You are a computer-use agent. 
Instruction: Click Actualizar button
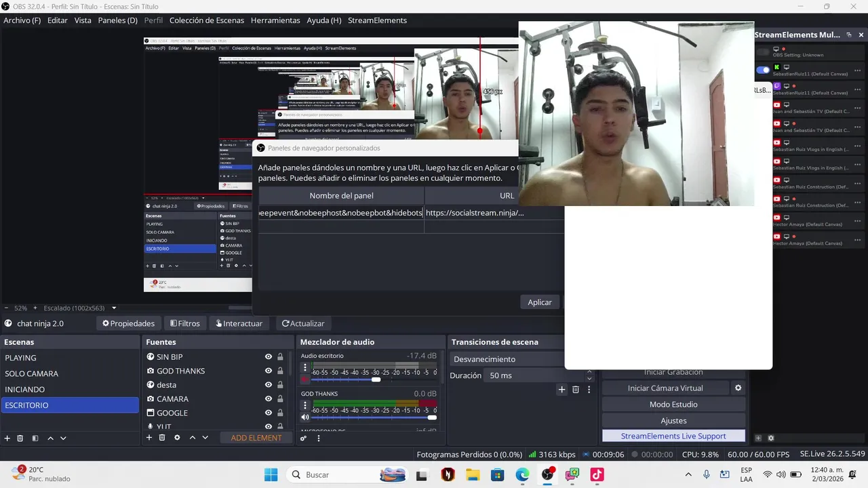click(x=303, y=323)
